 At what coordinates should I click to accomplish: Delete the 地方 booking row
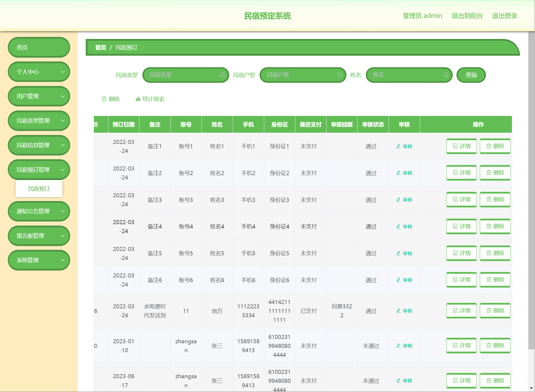click(x=495, y=311)
